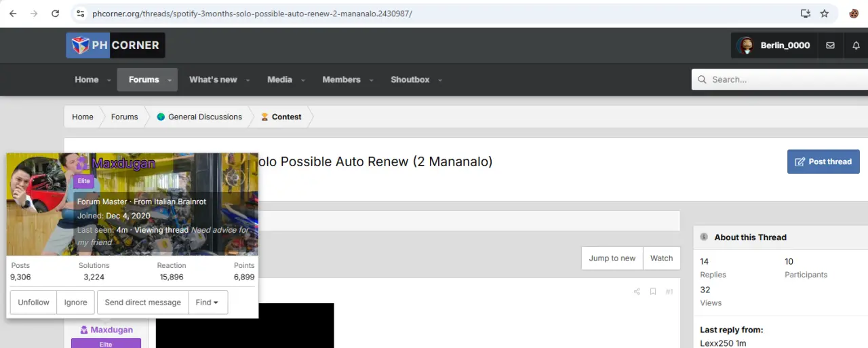The height and width of the screenshot is (348, 868).
Task: Click Solutions count 3,224
Action: point(94,277)
